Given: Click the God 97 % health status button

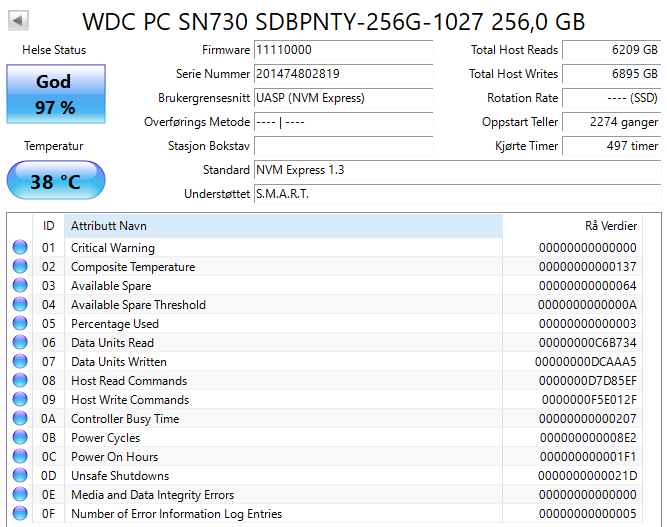Looking at the screenshot, I should pyautogui.click(x=55, y=94).
